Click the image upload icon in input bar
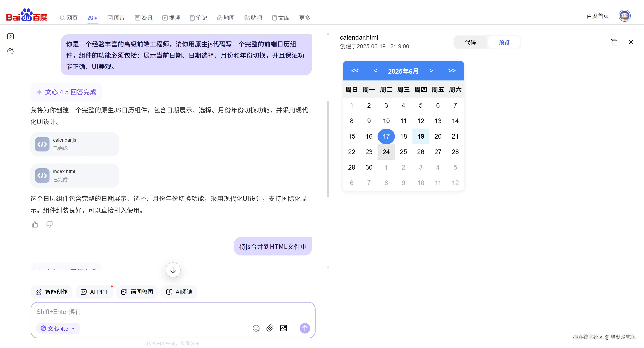This screenshot has height=348, width=644. 283,328
